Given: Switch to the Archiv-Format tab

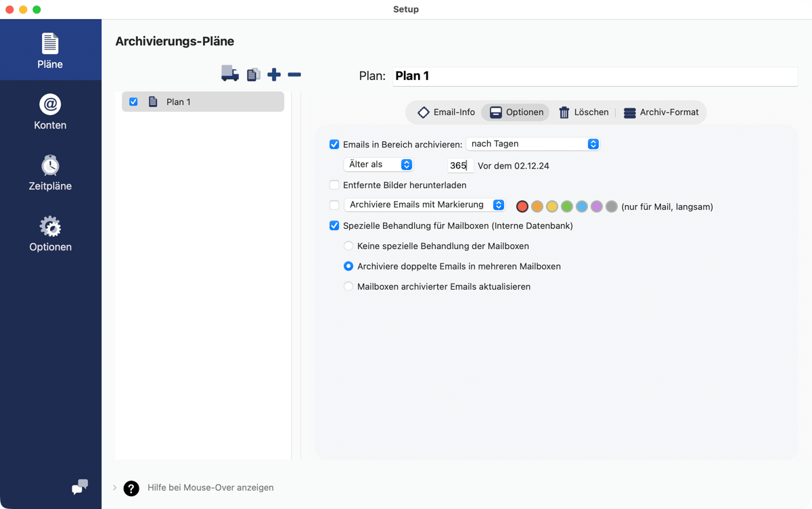Looking at the screenshot, I should [661, 112].
